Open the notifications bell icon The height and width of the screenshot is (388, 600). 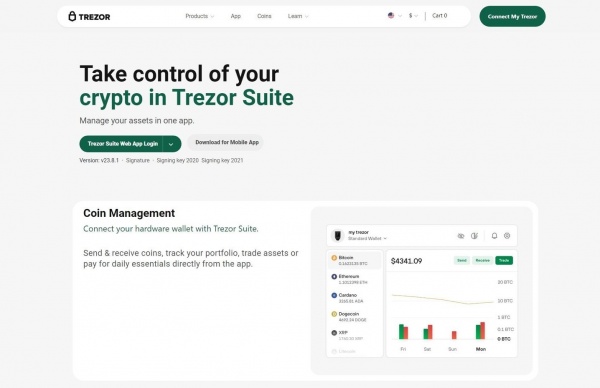(x=494, y=236)
